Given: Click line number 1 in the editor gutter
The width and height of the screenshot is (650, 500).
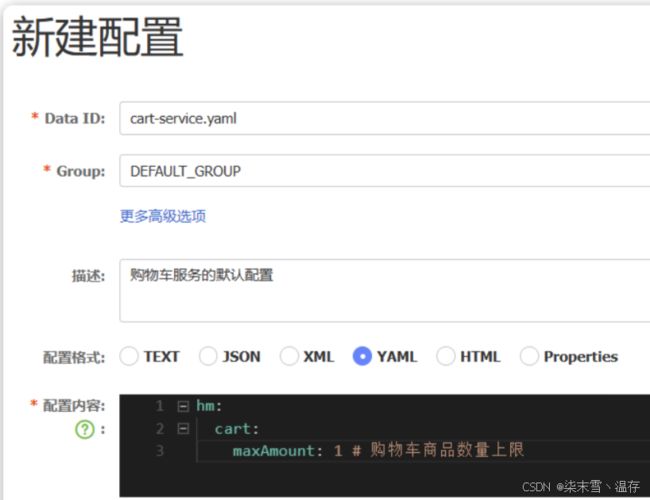Looking at the screenshot, I should coord(160,406).
